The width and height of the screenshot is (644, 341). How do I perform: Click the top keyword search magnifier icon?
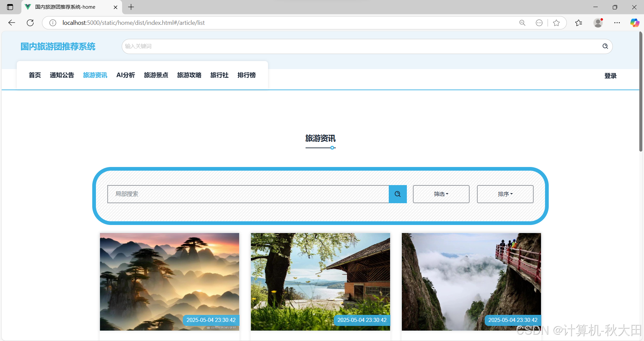[605, 46]
